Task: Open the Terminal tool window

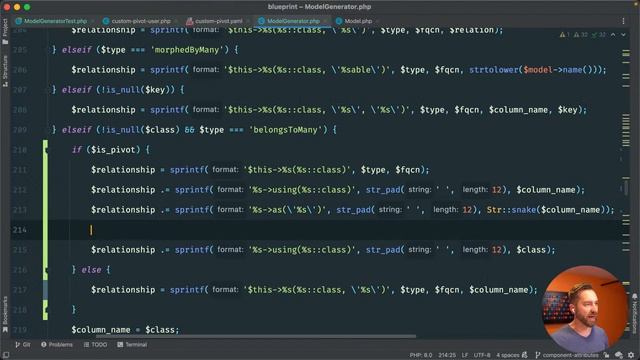Action: [132, 344]
